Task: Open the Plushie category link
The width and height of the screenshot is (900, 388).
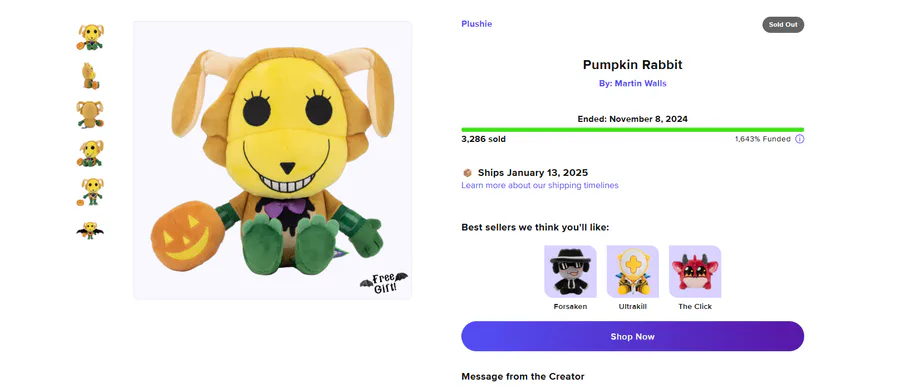Action: click(476, 24)
